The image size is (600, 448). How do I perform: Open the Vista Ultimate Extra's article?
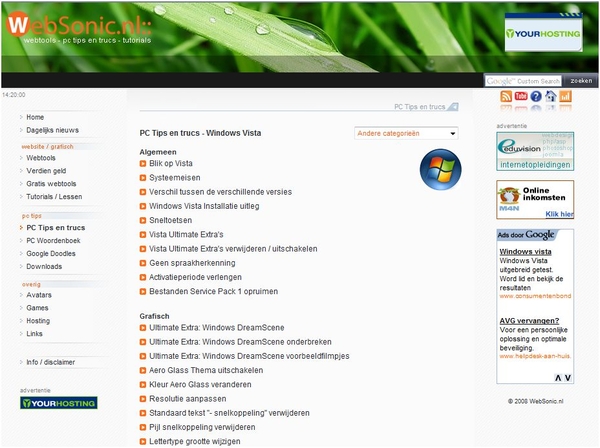(186, 235)
